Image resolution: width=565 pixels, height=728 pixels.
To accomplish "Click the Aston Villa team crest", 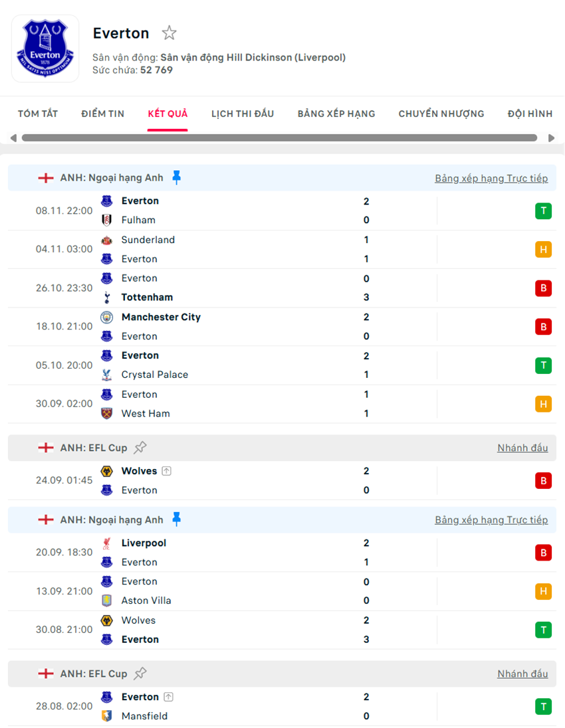I will point(106,600).
